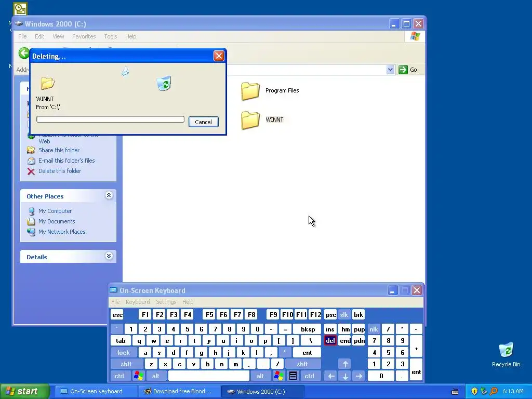Toggle the right shft key
Viewport: 532px width, 399px height.
(302, 364)
